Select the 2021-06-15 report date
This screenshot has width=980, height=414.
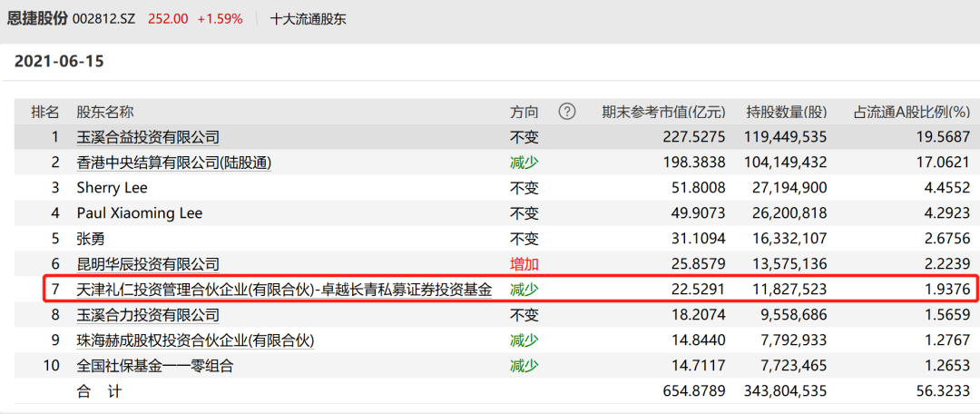point(57,62)
